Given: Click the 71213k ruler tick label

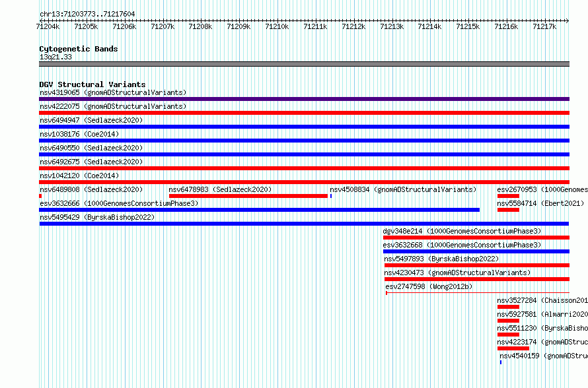Looking at the screenshot, I should point(392,26).
